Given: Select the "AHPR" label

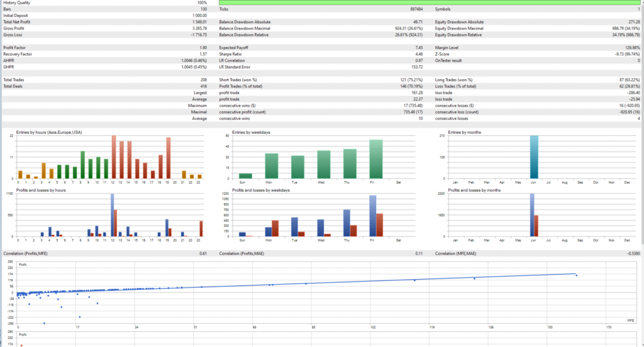Looking at the screenshot, I should (9, 60).
